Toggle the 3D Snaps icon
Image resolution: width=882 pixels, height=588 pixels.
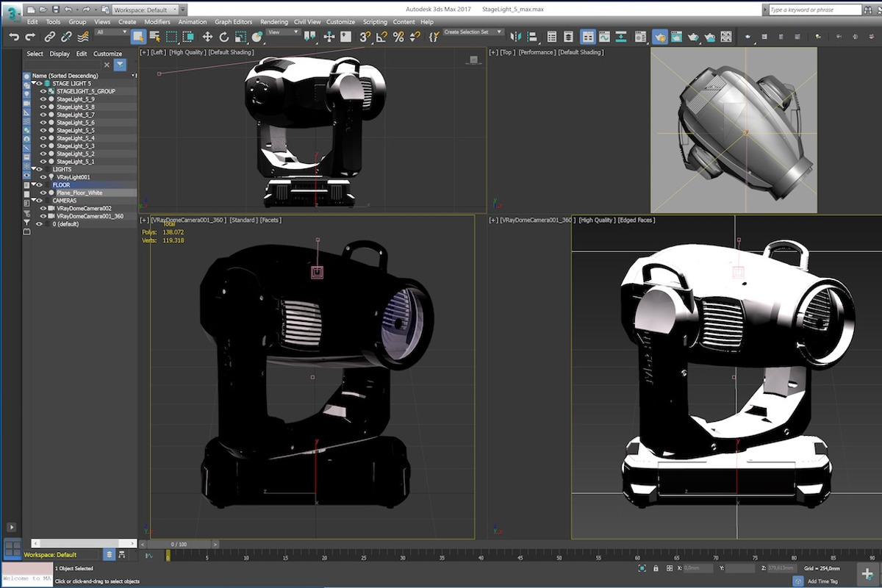pyautogui.click(x=365, y=37)
